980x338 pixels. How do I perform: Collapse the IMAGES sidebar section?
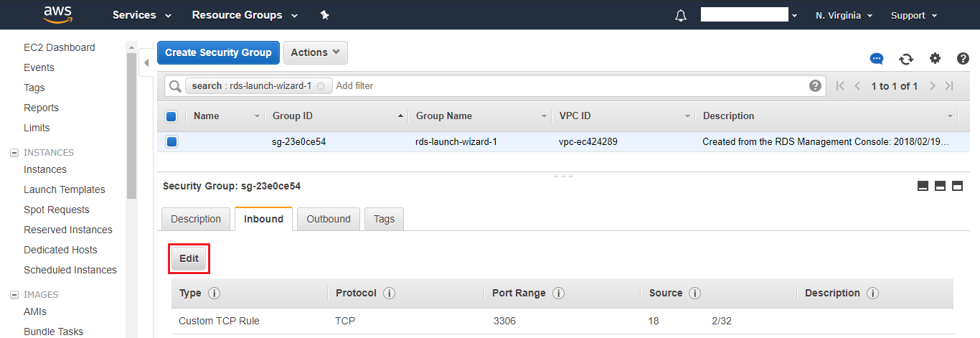pyautogui.click(x=14, y=295)
